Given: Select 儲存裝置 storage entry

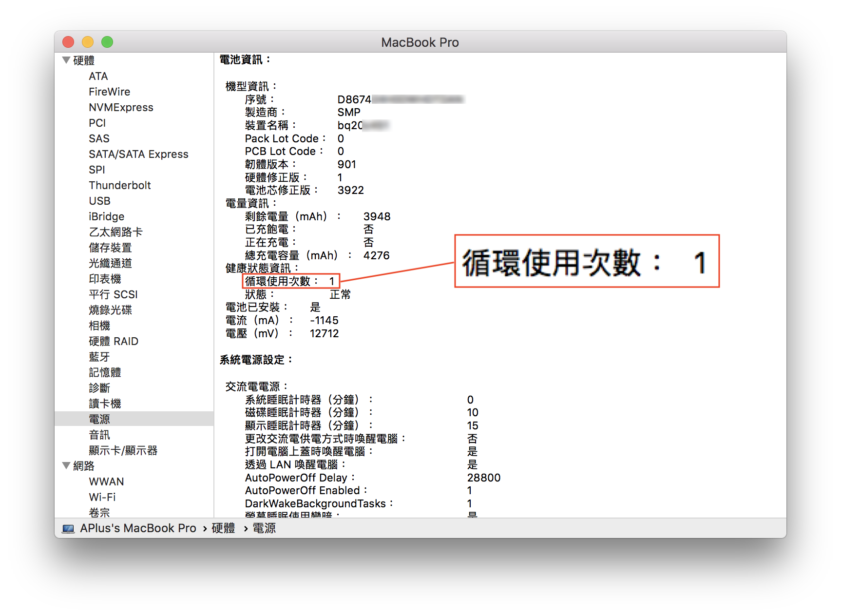Looking at the screenshot, I should tap(110, 248).
